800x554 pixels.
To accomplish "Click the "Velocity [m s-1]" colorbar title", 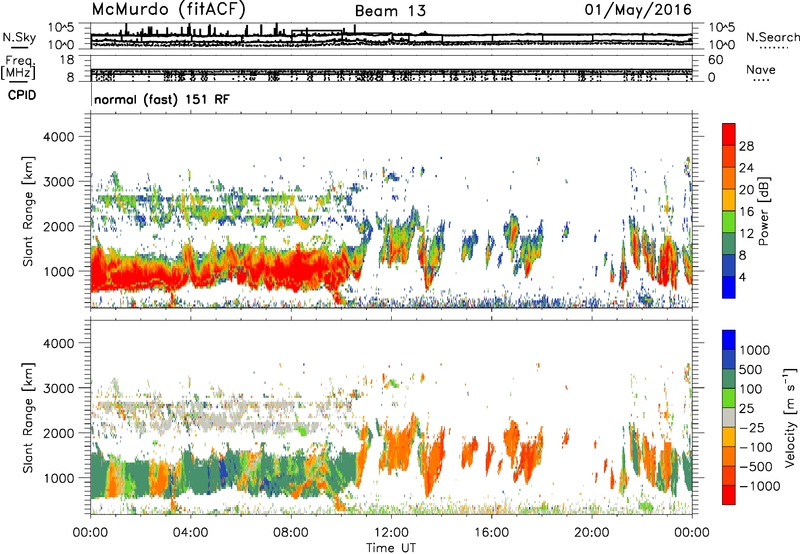I will point(791,417).
